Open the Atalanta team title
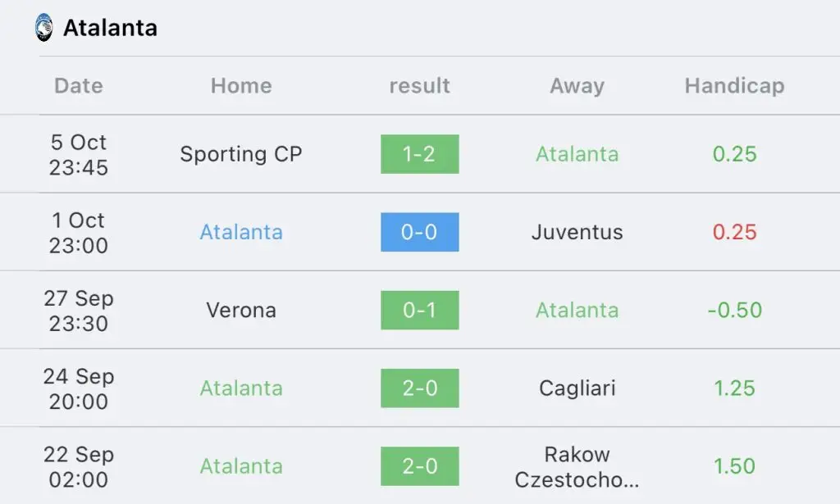840x504 pixels. click(x=111, y=29)
